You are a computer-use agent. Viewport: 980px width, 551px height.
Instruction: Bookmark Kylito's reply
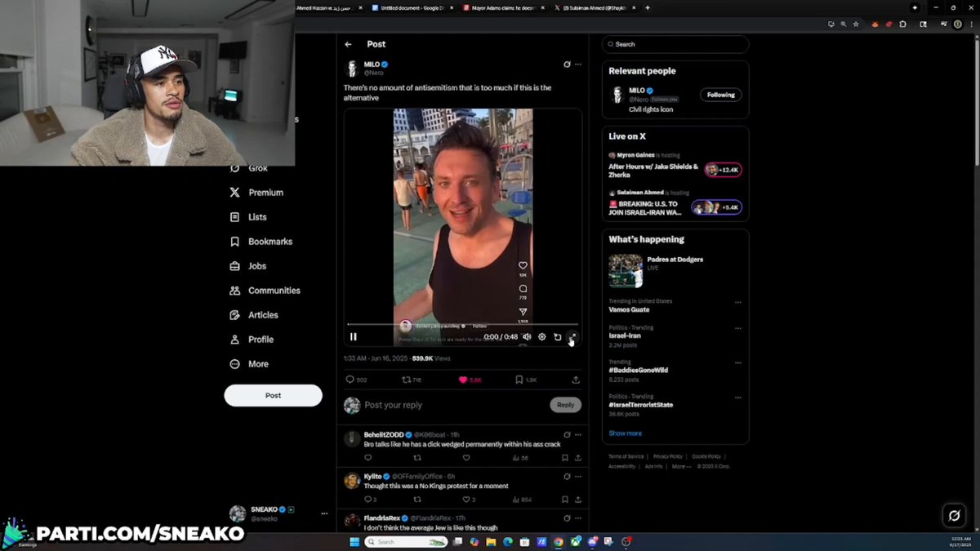point(564,500)
